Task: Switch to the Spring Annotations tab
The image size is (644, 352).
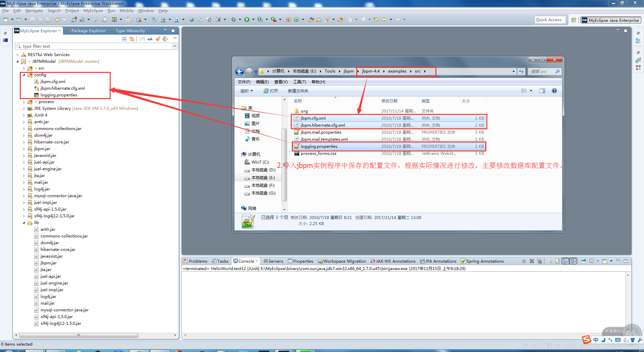Action: [x=482, y=261]
